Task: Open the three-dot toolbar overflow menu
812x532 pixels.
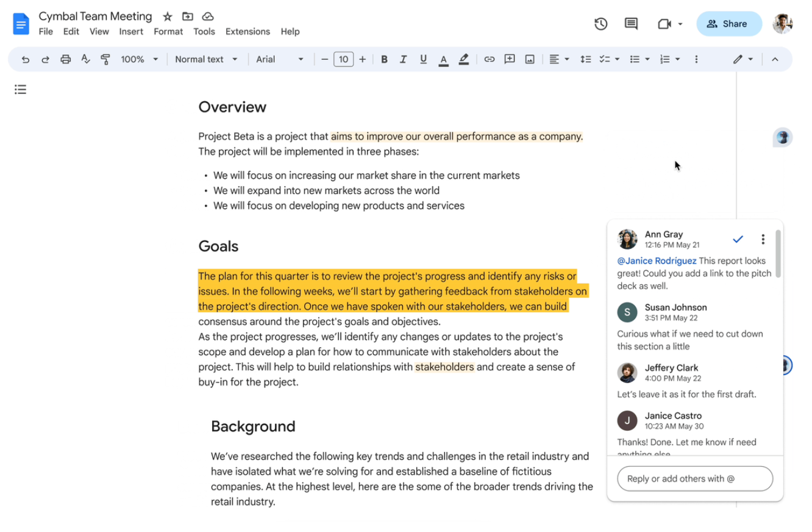Action: click(696, 59)
